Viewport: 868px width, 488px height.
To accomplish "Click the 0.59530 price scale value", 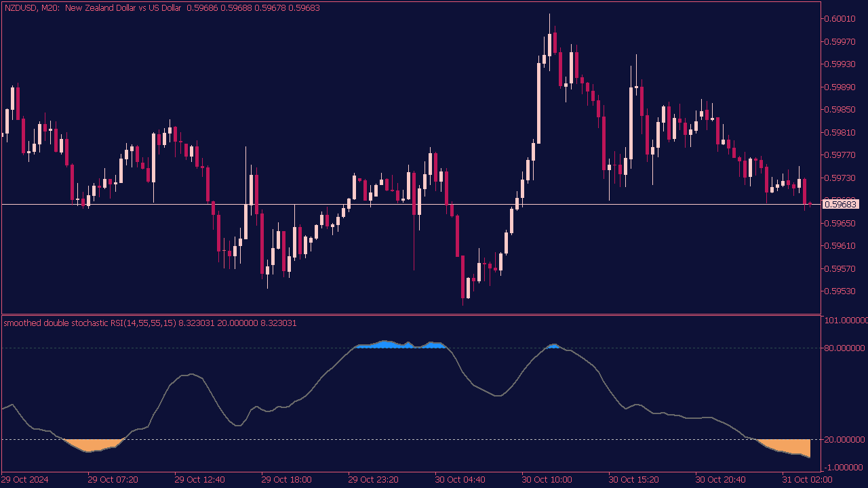I will pos(840,291).
